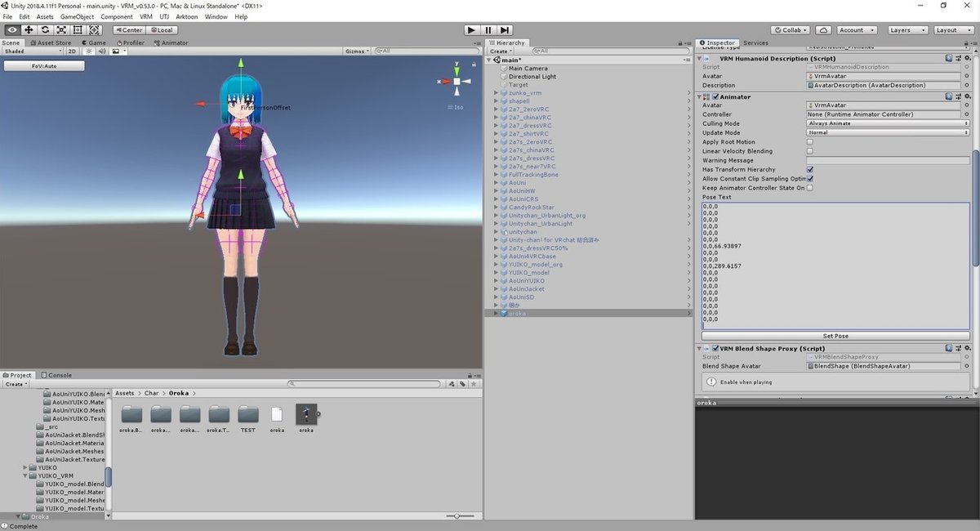Select the Scale tool in toolbar
The width and height of the screenshot is (980, 531).
tap(61, 29)
